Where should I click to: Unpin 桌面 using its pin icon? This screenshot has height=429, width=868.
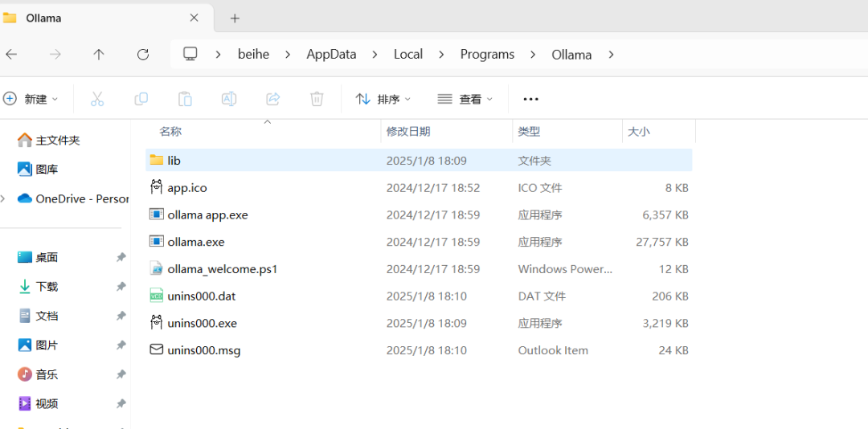coord(121,257)
